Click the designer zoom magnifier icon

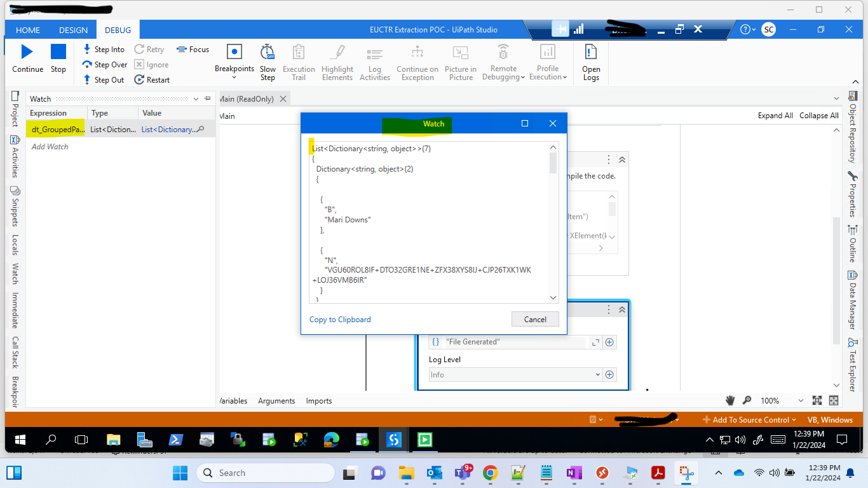click(x=747, y=400)
